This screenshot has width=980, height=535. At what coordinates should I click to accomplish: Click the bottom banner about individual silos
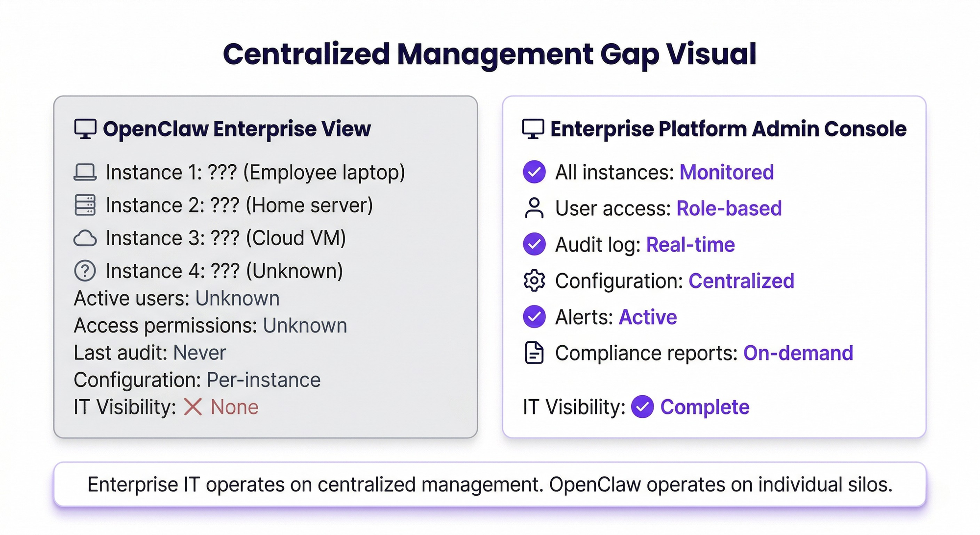(x=490, y=484)
